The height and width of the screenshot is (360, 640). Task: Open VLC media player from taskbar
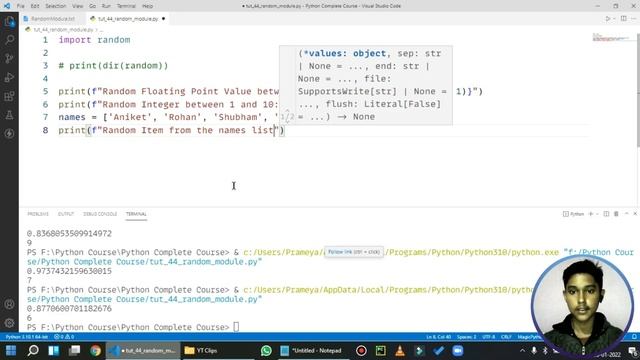400,351
